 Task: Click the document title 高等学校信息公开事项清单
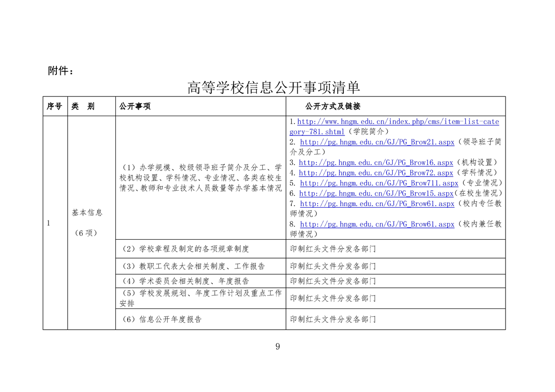click(x=274, y=87)
